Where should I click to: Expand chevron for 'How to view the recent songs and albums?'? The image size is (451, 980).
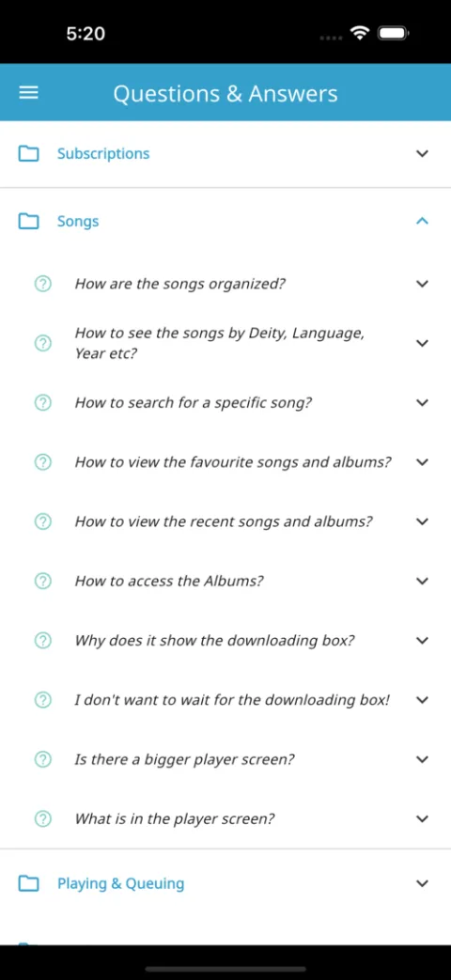pos(423,521)
